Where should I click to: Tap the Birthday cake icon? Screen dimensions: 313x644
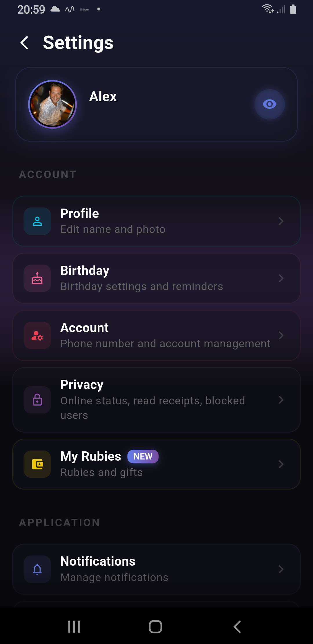tap(37, 278)
